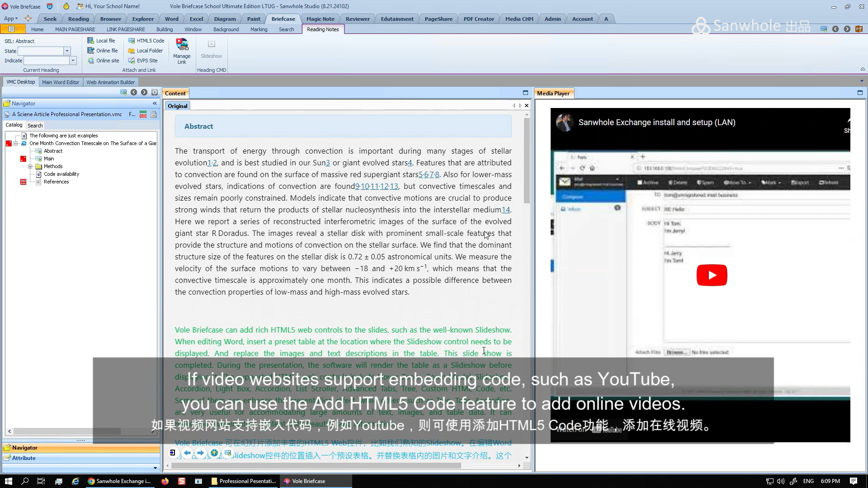Open citation link 14 in abstract
The width and height of the screenshot is (868, 488).
coord(505,210)
